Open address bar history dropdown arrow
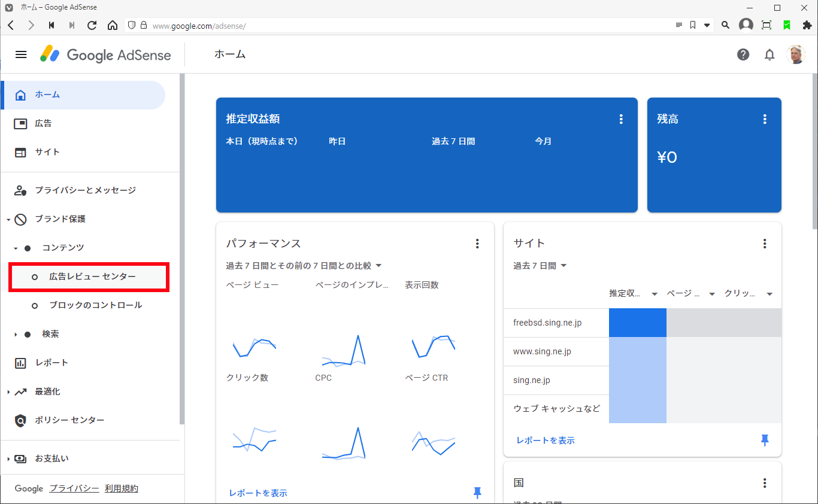Viewport: 818px width, 504px height. (707, 25)
